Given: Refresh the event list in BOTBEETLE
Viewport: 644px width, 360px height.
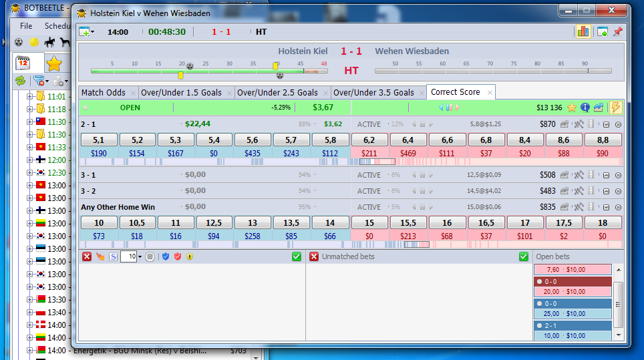Looking at the screenshot, I should click(20, 81).
